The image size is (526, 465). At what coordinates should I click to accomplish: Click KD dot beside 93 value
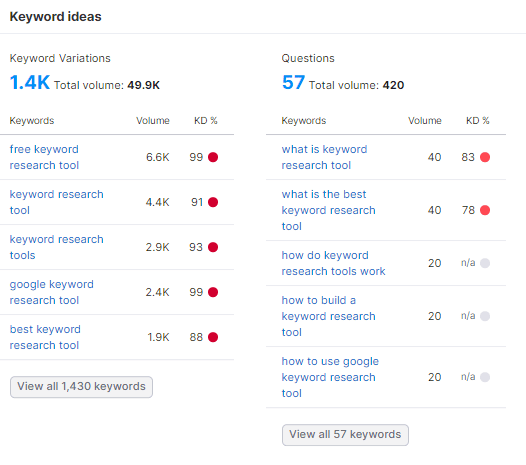tap(213, 247)
